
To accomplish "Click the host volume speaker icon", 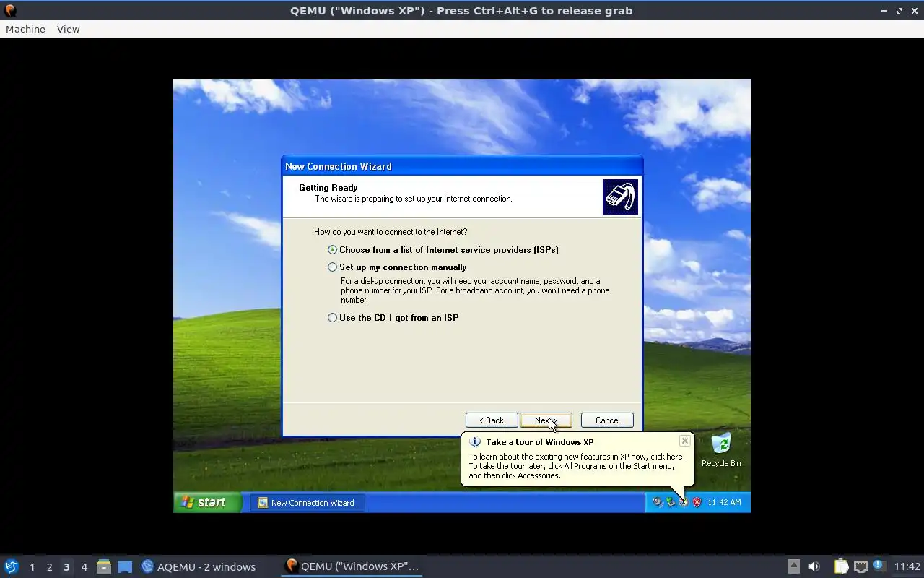I will pos(814,566).
